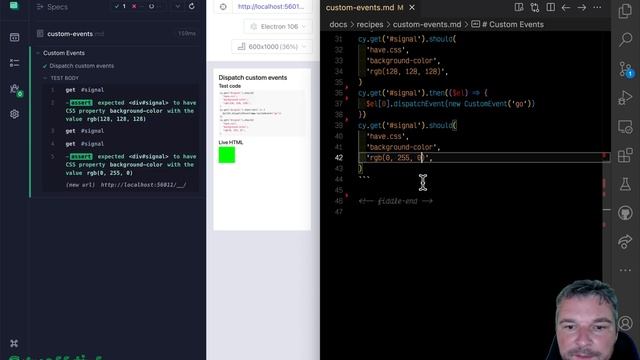
Task: Open Cypress Debug sidebar icon
Action: tap(15, 89)
